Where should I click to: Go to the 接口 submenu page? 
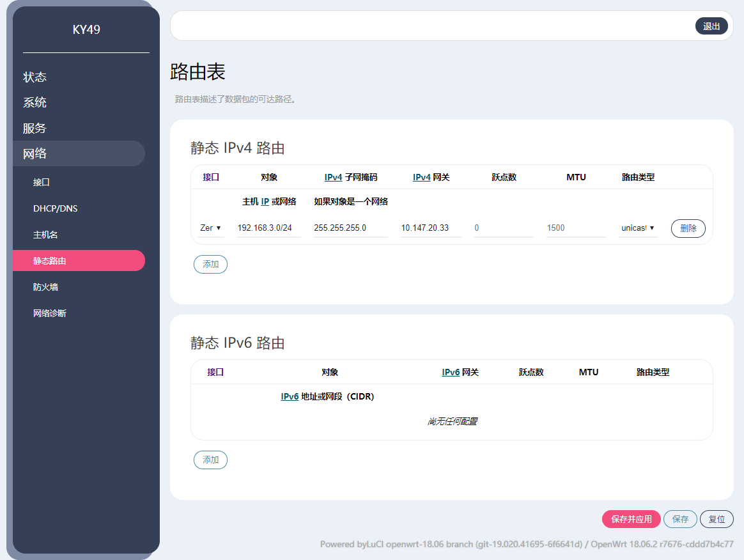tap(42, 182)
